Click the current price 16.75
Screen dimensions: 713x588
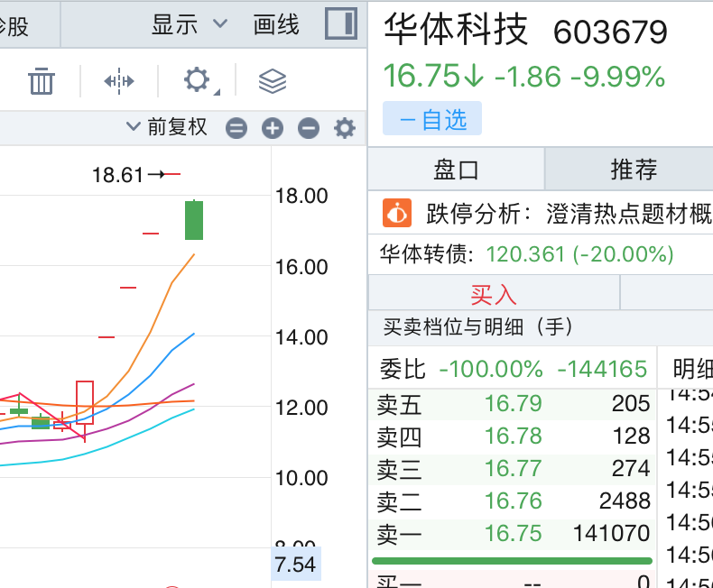pos(421,76)
